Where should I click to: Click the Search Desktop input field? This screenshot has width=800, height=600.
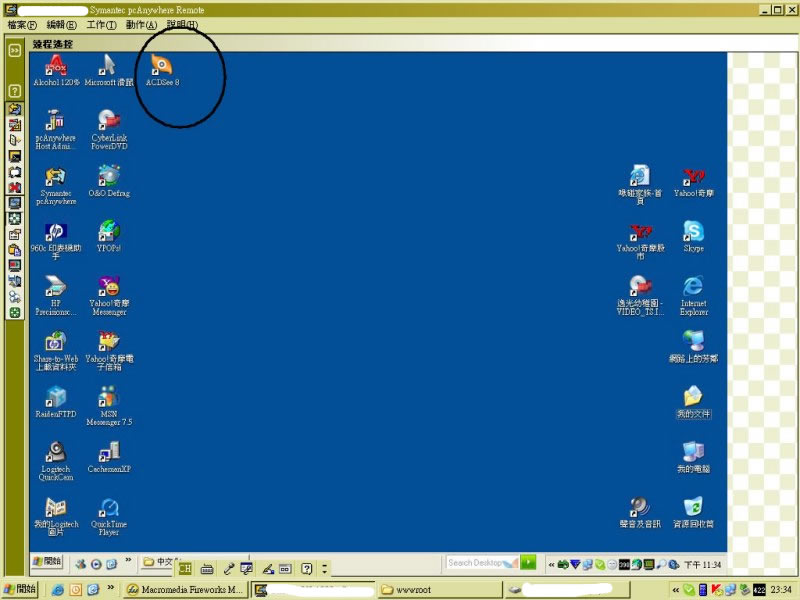pyautogui.click(x=481, y=562)
